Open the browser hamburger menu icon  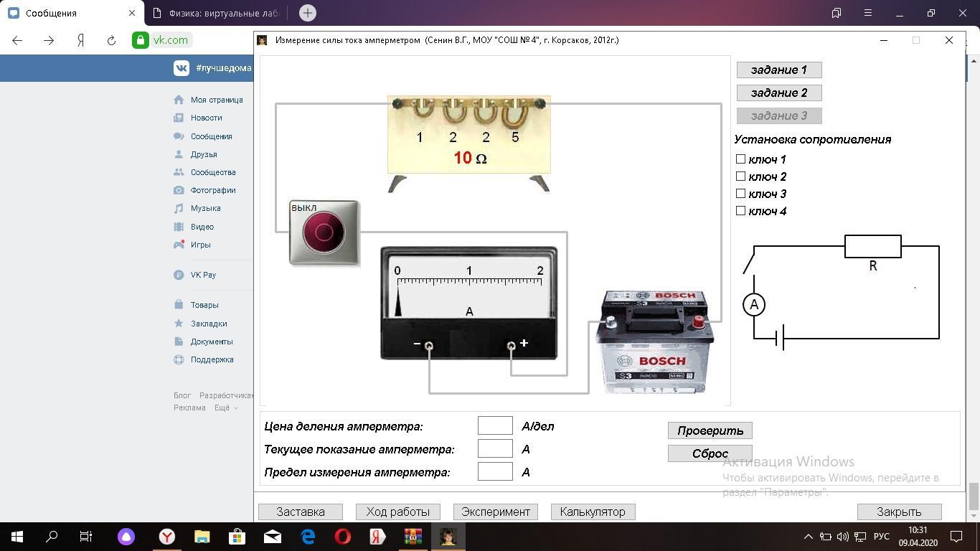[867, 13]
